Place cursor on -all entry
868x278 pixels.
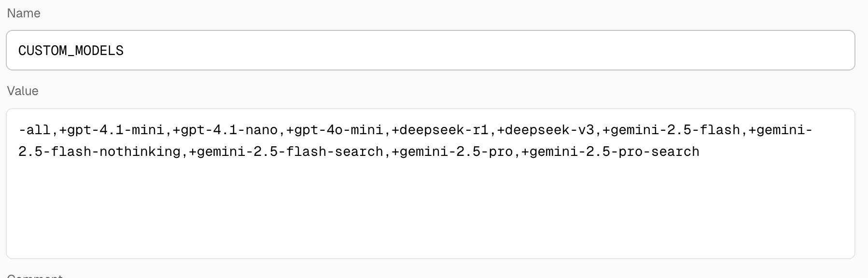coord(34,130)
